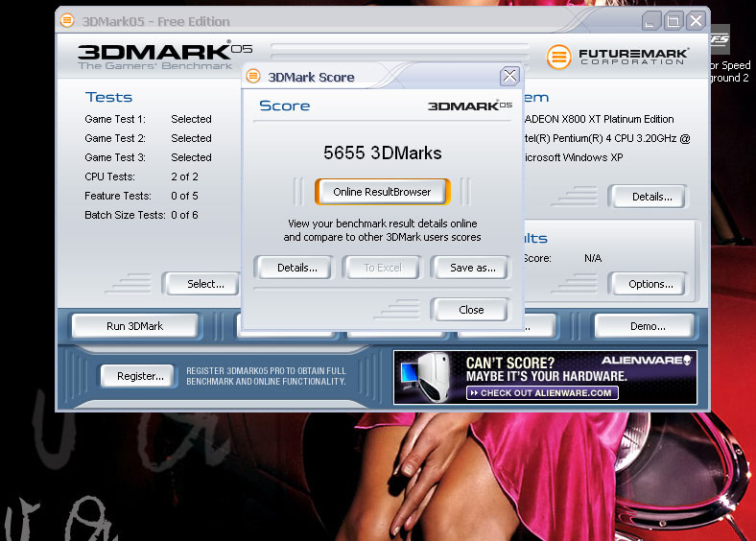756x541 pixels.
Task: Click the orange icon in the 3DMark Score title bar
Action: click(x=253, y=76)
